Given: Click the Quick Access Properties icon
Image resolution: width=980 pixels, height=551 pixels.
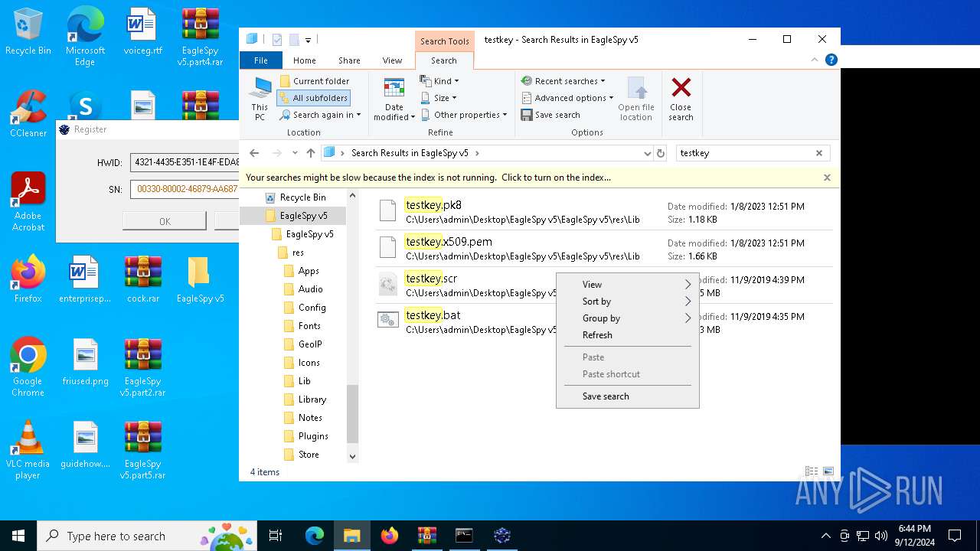Looking at the screenshot, I should 277,40.
